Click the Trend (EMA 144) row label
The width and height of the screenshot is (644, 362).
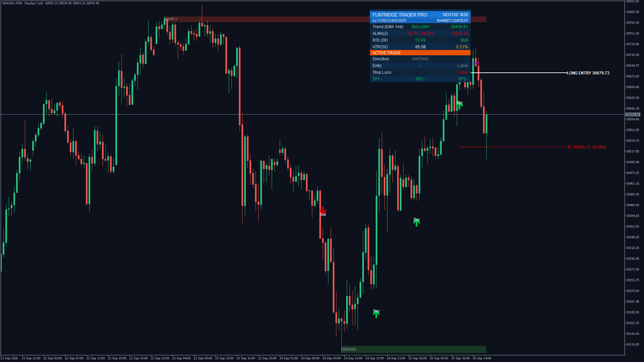point(388,27)
